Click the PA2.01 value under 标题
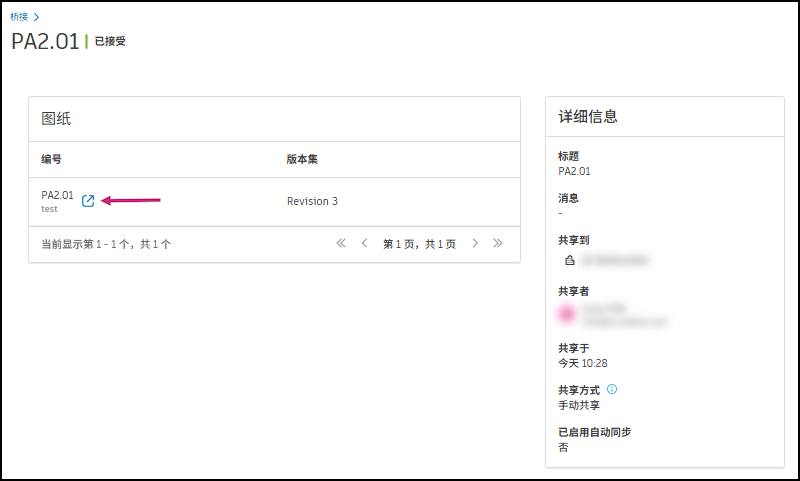Viewport: 800px width, 481px height. point(574,171)
